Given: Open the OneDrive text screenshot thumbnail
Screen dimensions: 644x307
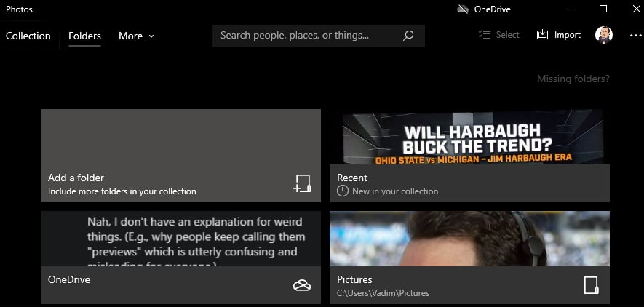Looking at the screenshot, I should pyautogui.click(x=180, y=239).
